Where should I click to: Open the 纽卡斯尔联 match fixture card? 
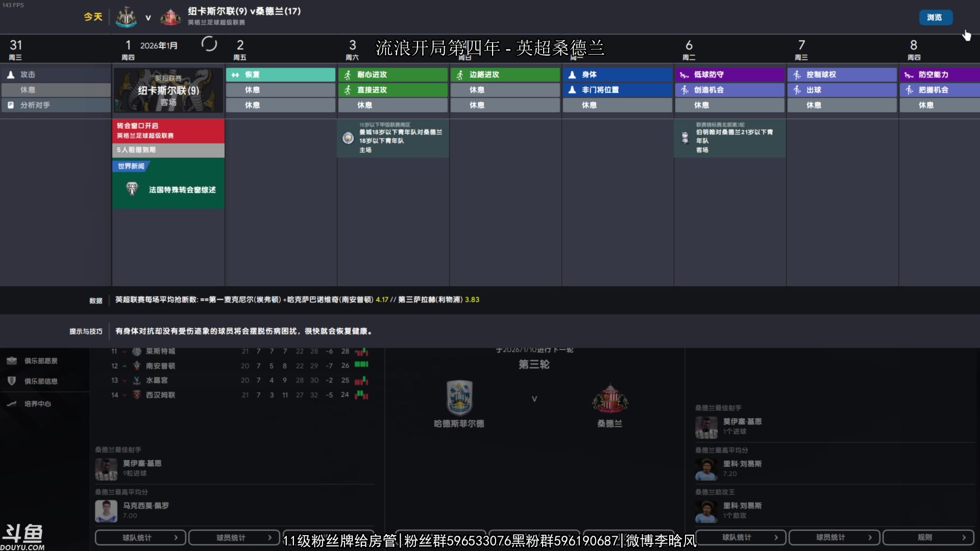[168, 90]
